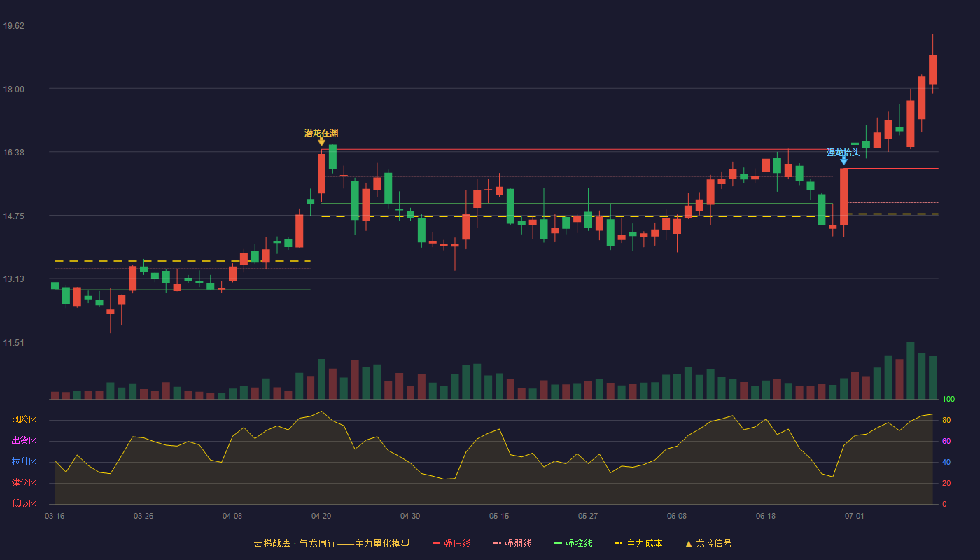Click the 100 indicator scale label
This screenshot has width=980, height=560.
coord(948,399)
